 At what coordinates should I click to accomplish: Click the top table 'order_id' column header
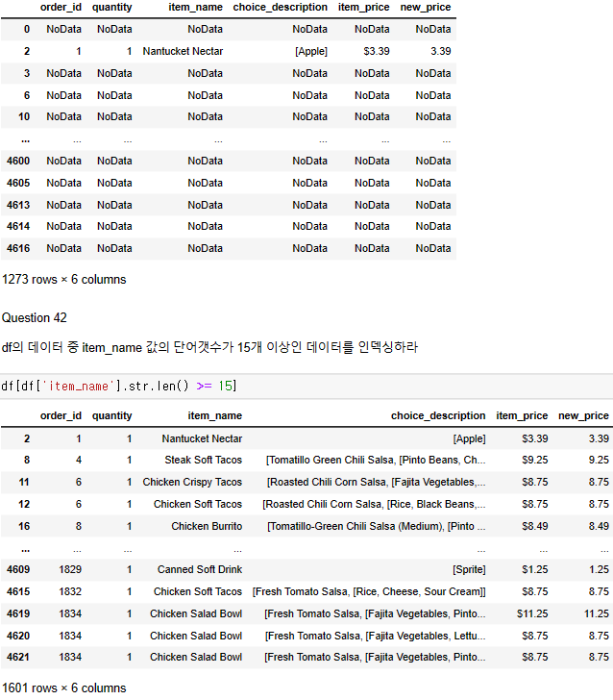(61, 7)
